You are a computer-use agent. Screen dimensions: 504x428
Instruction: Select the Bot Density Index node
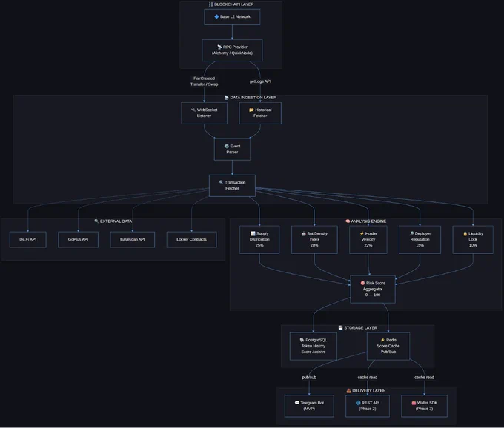pos(314,239)
